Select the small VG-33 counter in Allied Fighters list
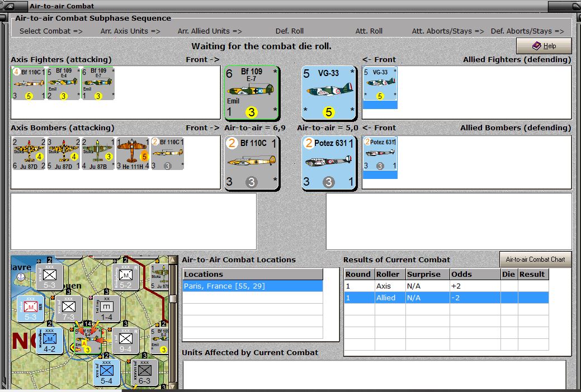The width and height of the screenshot is (581, 392). click(x=380, y=84)
